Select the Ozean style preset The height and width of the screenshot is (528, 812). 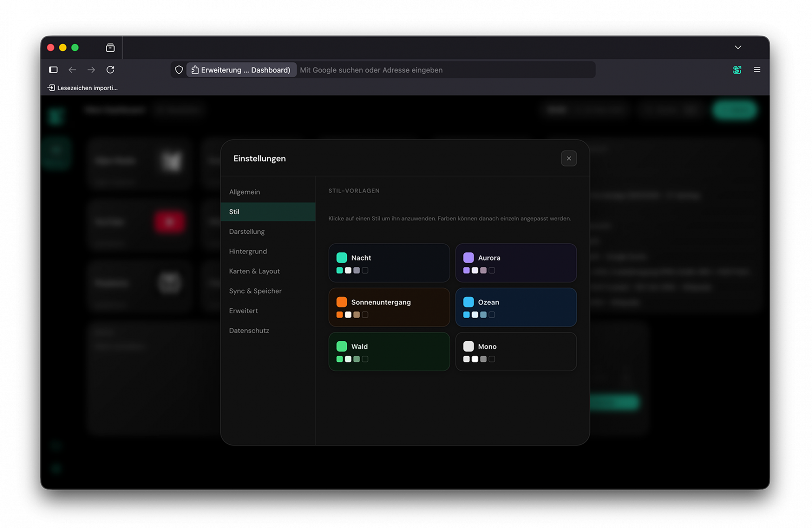click(516, 307)
